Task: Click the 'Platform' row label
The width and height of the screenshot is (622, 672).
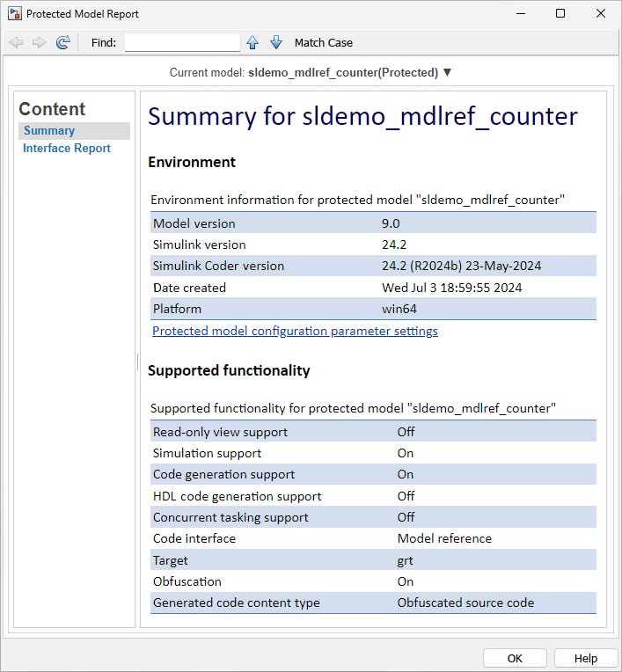Action: coord(177,309)
